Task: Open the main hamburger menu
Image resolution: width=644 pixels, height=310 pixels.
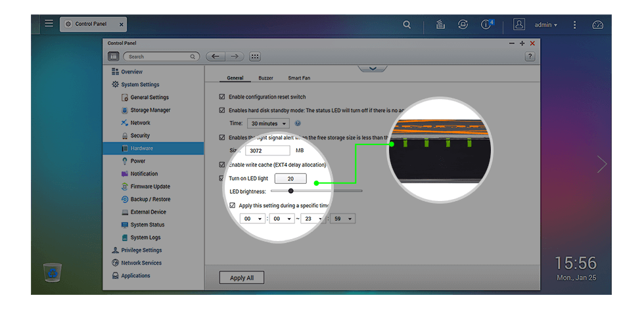Action: (49, 24)
